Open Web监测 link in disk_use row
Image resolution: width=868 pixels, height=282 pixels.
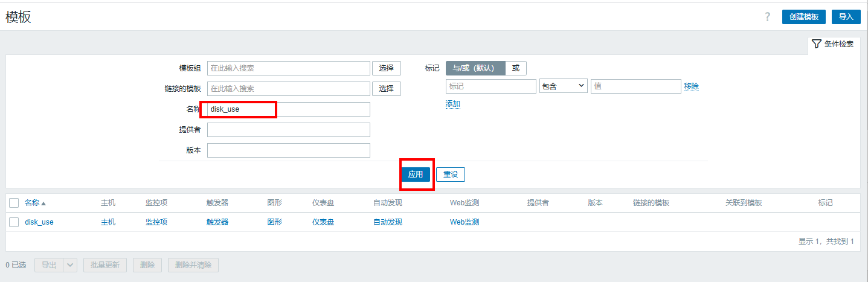coord(465,222)
